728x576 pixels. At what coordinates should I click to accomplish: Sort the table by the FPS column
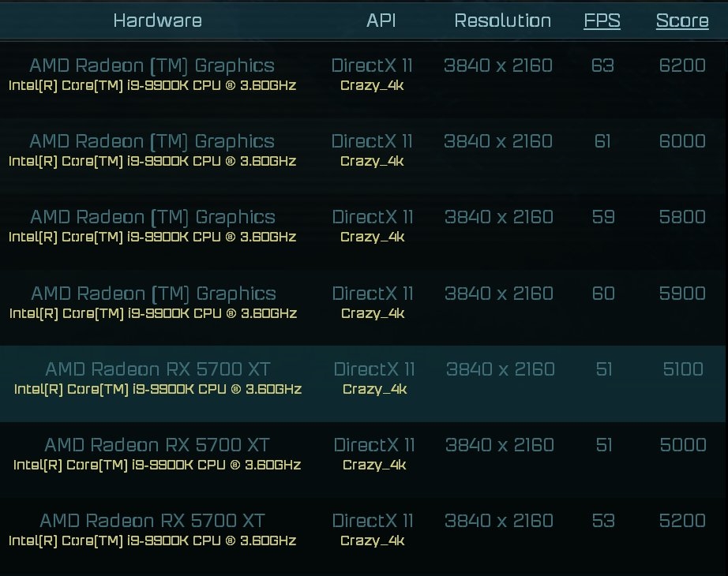click(602, 21)
